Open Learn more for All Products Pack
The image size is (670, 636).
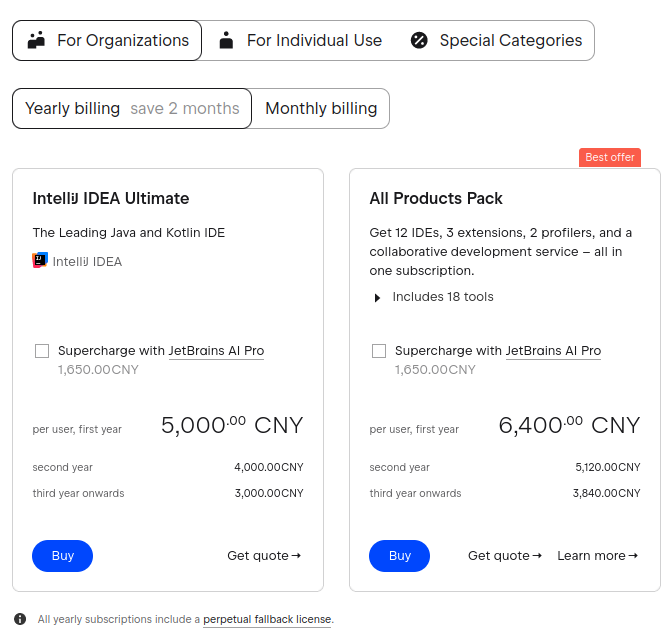[597, 556]
